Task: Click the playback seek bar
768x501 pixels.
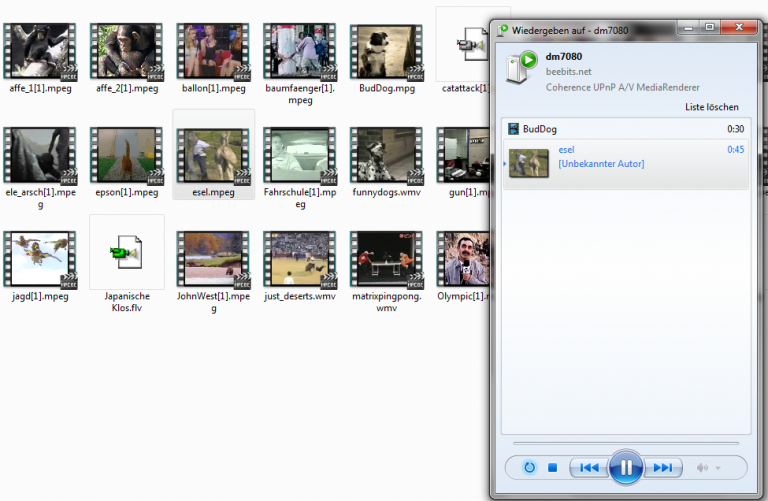Action: click(x=625, y=442)
